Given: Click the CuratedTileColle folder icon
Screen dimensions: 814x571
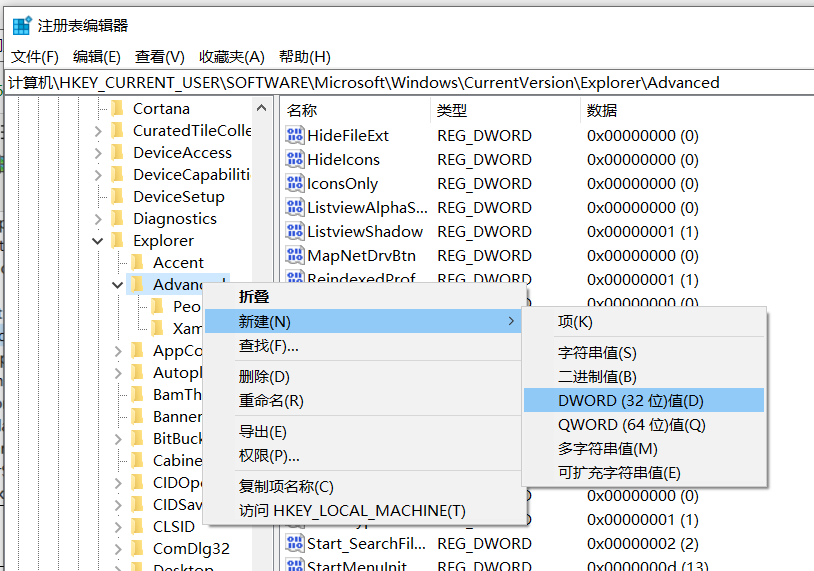Looking at the screenshot, I should point(118,130).
